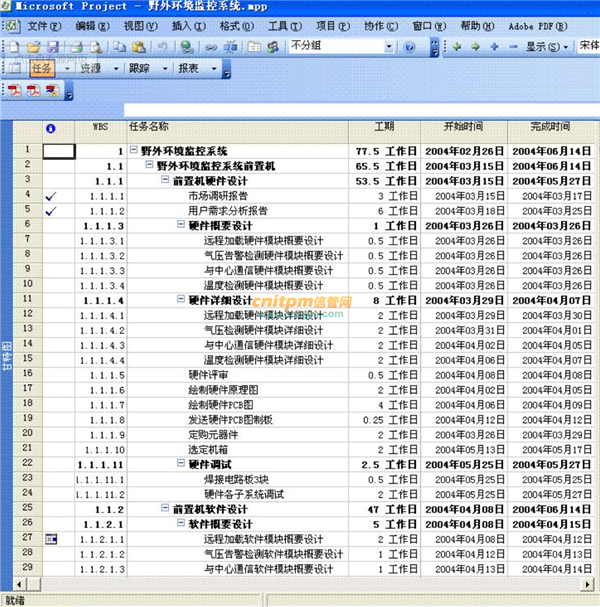
Task: Click the green Indent arrow icon
Action: click(474, 46)
